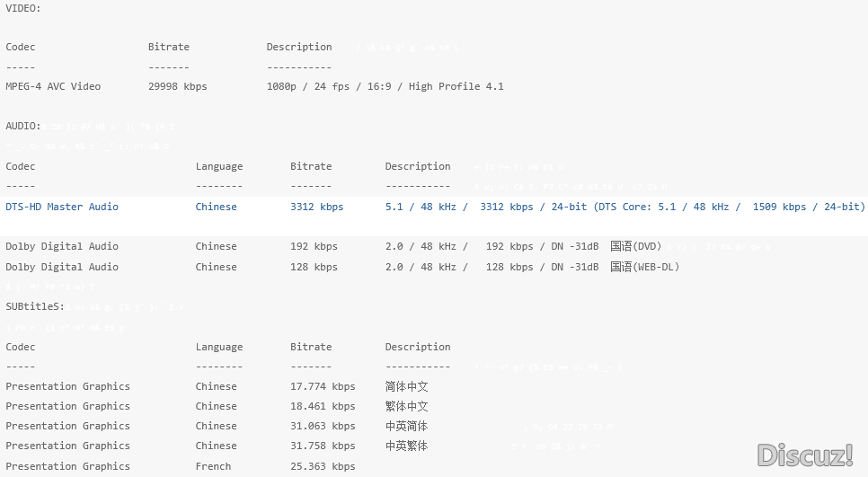Click the 1080p / 24 fps video description
Viewport: 868px width, 477px height.
pyautogui.click(x=385, y=87)
